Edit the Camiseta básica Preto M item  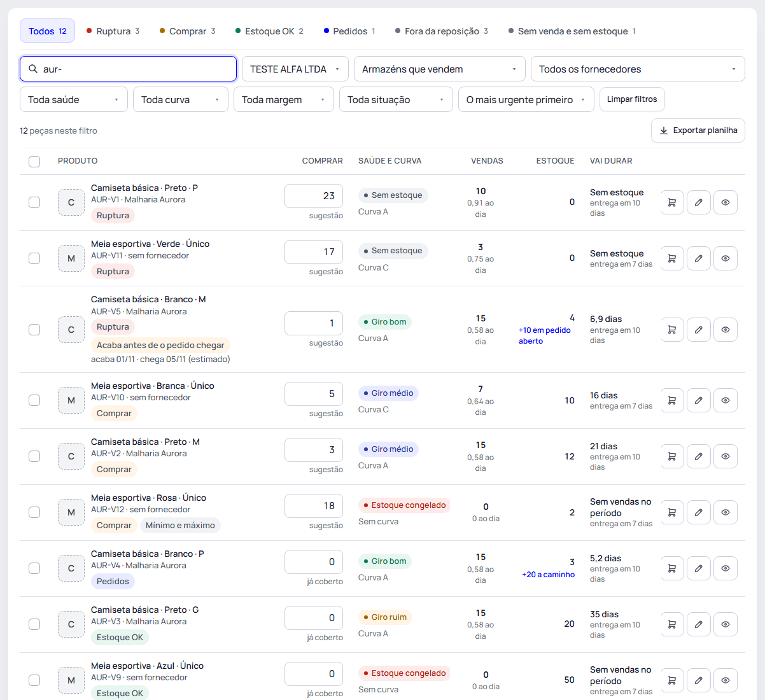(699, 456)
